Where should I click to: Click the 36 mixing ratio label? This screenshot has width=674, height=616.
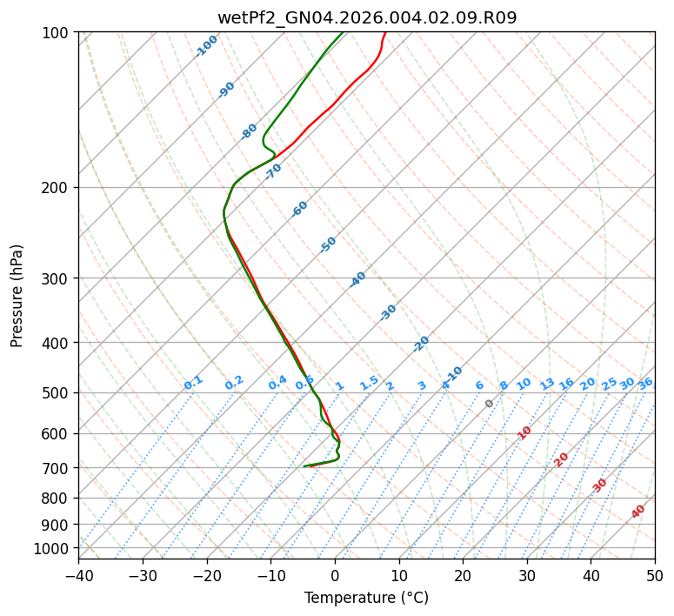click(645, 384)
